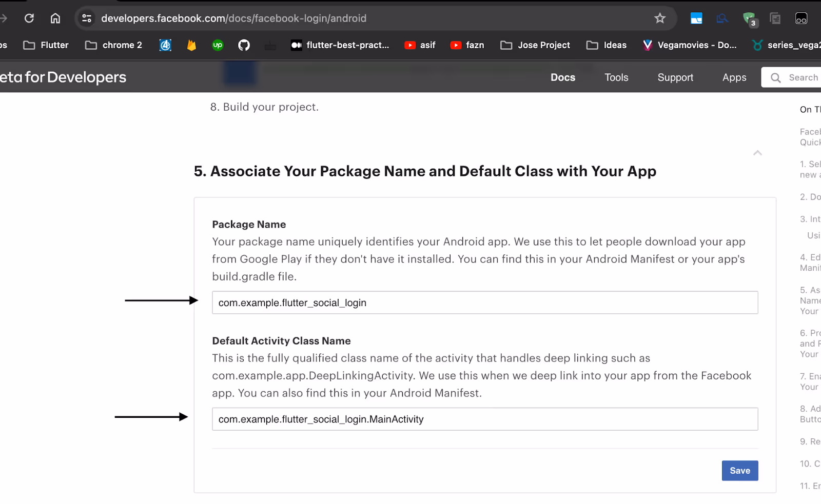The height and width of the screenshot is (504, 821).
Task: Open the Tools menu
Action: click(616, 77)
